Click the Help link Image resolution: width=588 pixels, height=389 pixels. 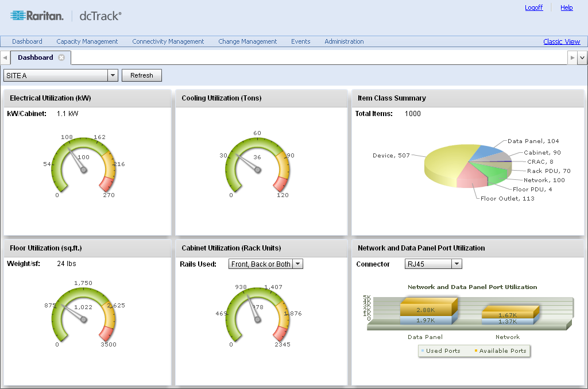[567, 7]
